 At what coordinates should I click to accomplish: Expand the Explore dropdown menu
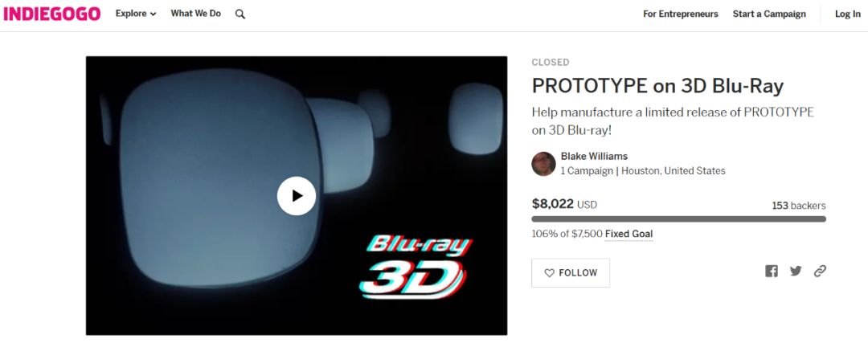tap(136, 14)
